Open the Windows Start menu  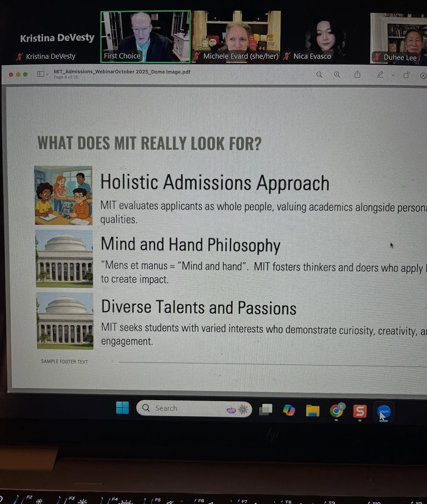click(x=122, y=408)
